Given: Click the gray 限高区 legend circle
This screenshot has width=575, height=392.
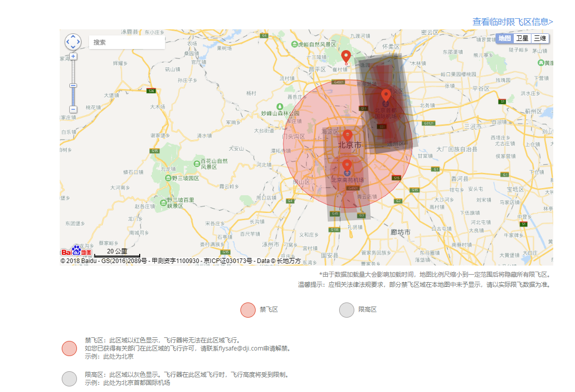Looking at the screenshot, I should click(347, 310).
